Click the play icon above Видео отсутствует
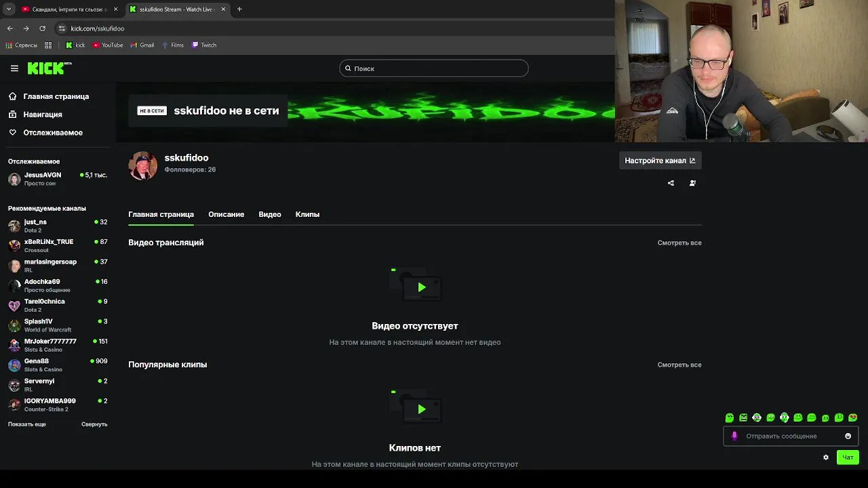 421,287
